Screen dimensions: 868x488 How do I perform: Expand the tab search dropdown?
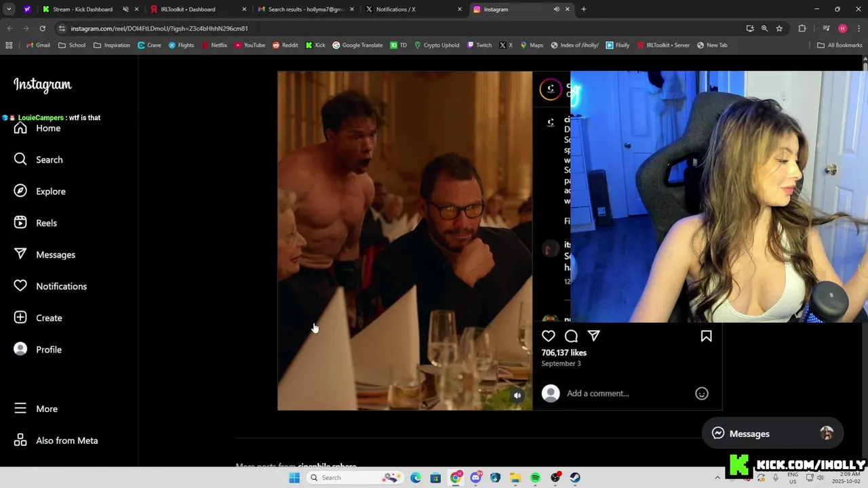10,9
